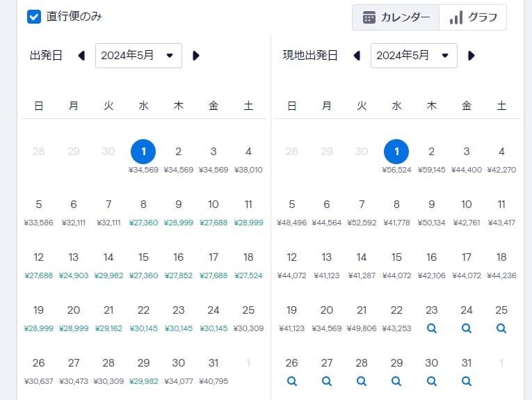The width and height of the screenshot is (532, 400).
Task: Search prices for return date 29
Action: (x=396, y=381)
